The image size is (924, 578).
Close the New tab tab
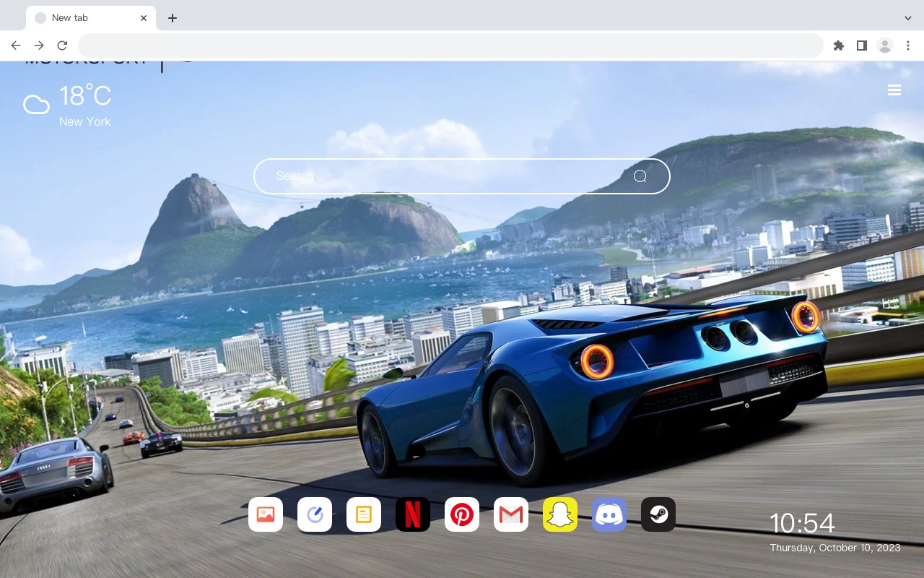point(144,18)
